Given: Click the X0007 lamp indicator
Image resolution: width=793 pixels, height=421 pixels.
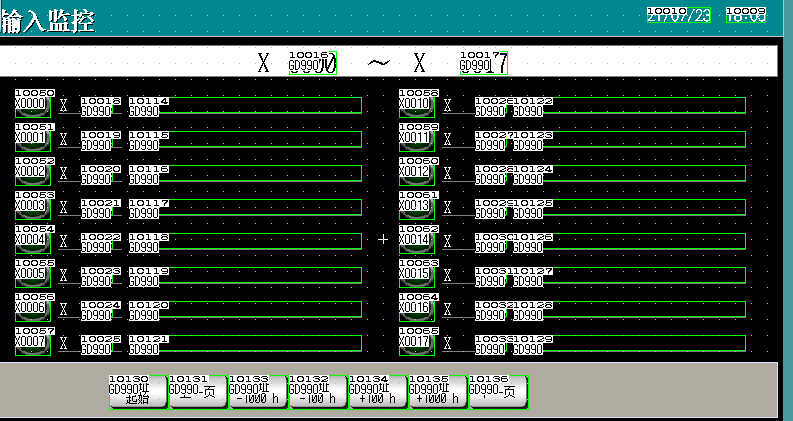Looking at the screenshot, I should point(32,342).
